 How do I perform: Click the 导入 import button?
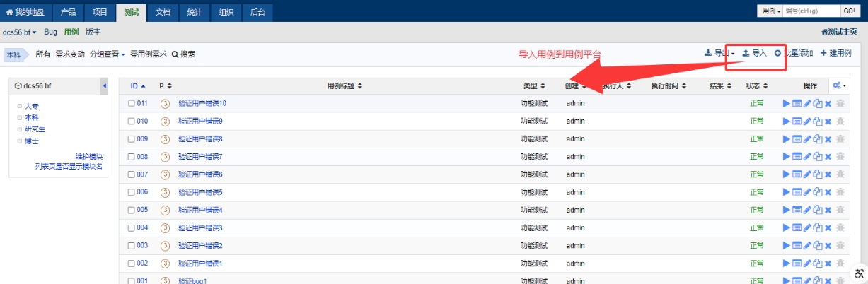point(754,53)
